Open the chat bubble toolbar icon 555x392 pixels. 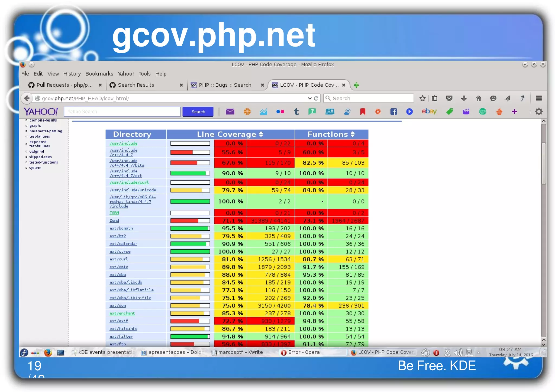(x=493, y=98)
